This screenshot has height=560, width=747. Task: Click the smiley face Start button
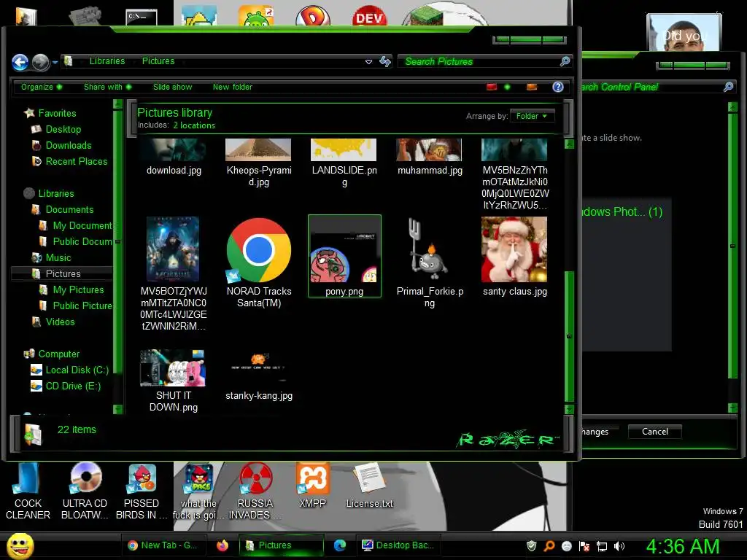[20, 545]
